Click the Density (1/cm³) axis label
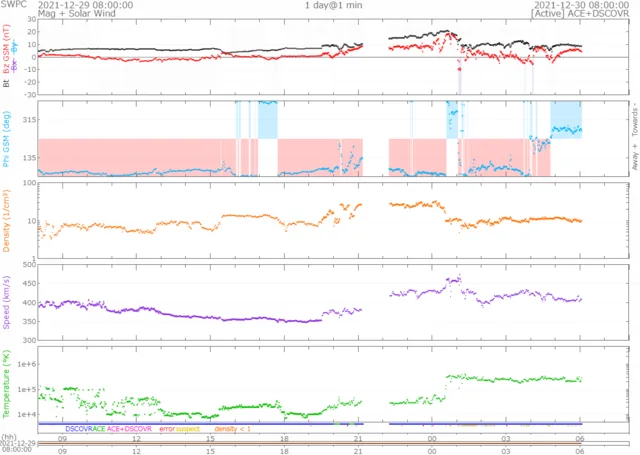 tap(6, 221)
